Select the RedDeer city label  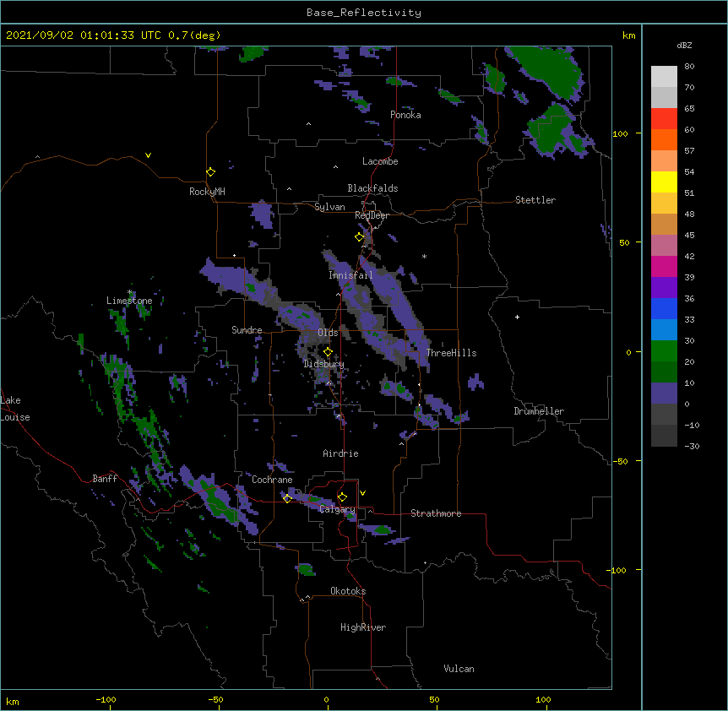click(x=372, y=215)
